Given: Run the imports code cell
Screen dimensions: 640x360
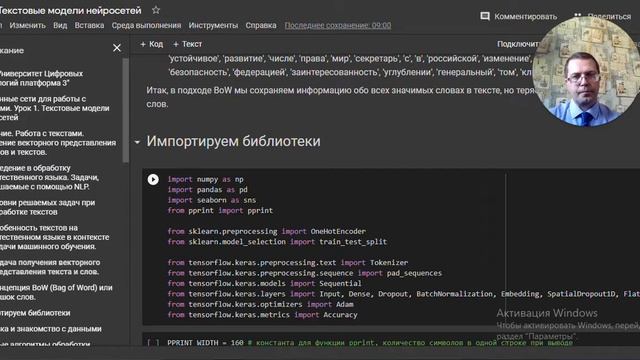Looking at the screenshot, I should click(153, 180).
